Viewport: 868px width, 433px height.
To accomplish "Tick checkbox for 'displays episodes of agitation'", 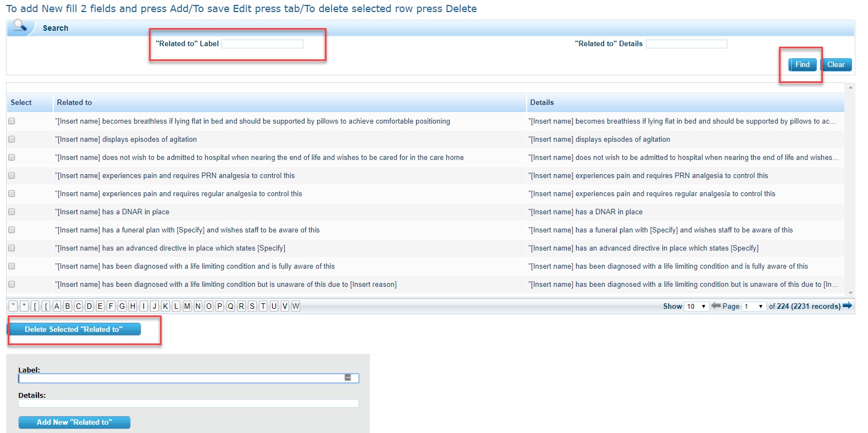I will pos(12,139).
